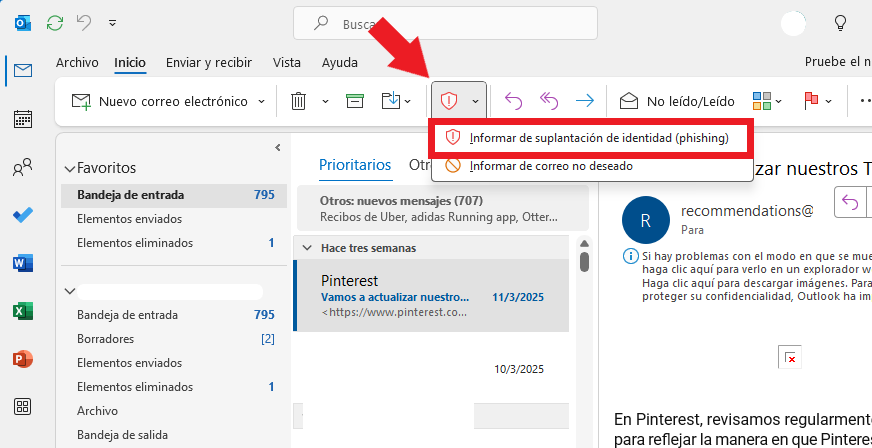This screenshot has width=872, height=448.
Task: Click the lightbulb tips icon
Action: pos(840,23)
